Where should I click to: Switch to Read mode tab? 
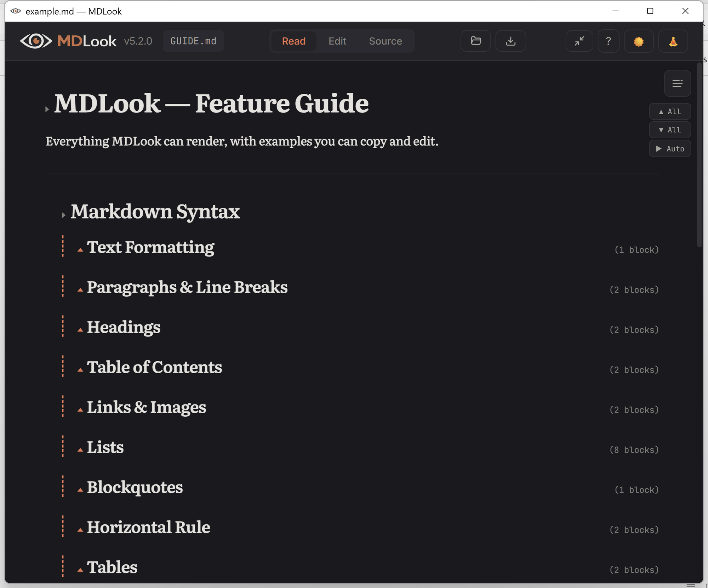(x=293, y=41)
